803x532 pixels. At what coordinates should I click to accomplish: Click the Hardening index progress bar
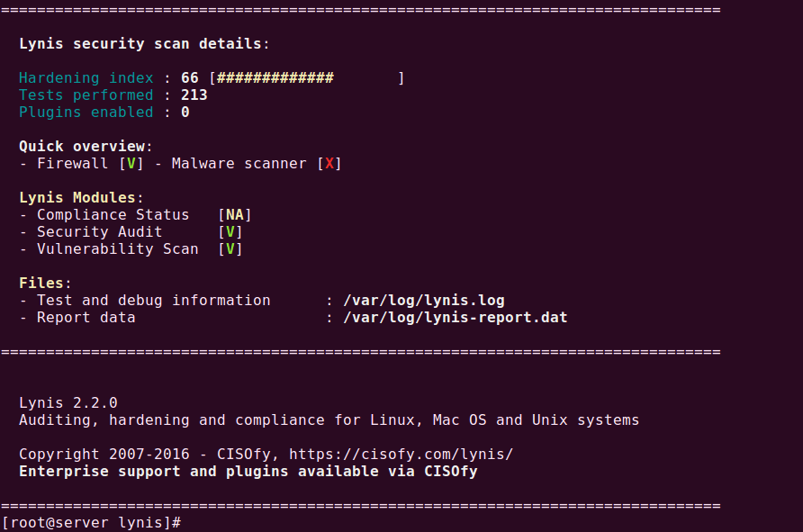click(306, 78)
